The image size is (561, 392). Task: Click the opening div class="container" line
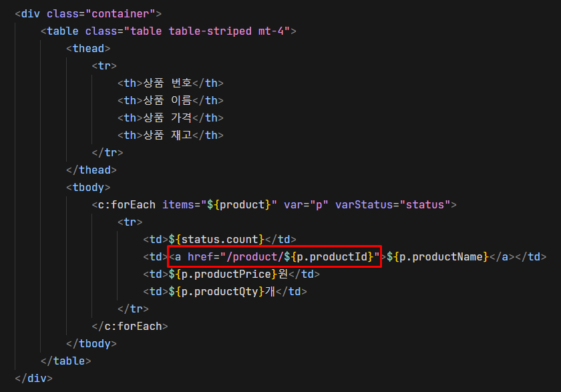tap(88, 14)
